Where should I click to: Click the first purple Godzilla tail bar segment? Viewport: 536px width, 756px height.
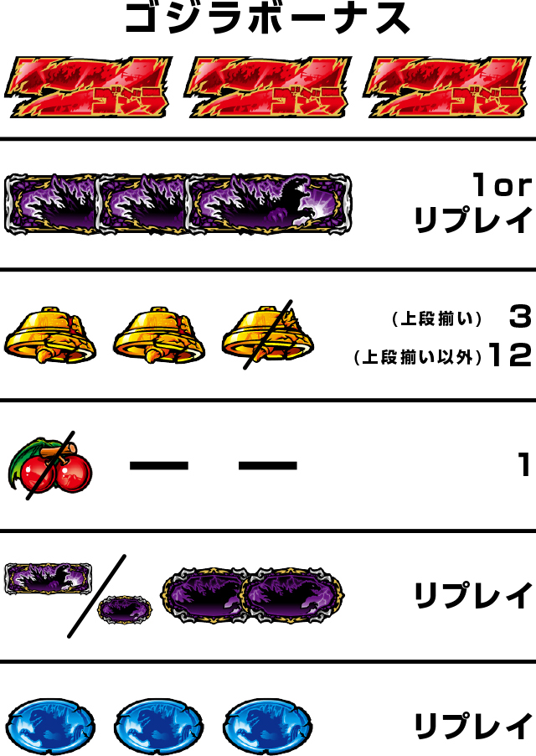[52, 204]
